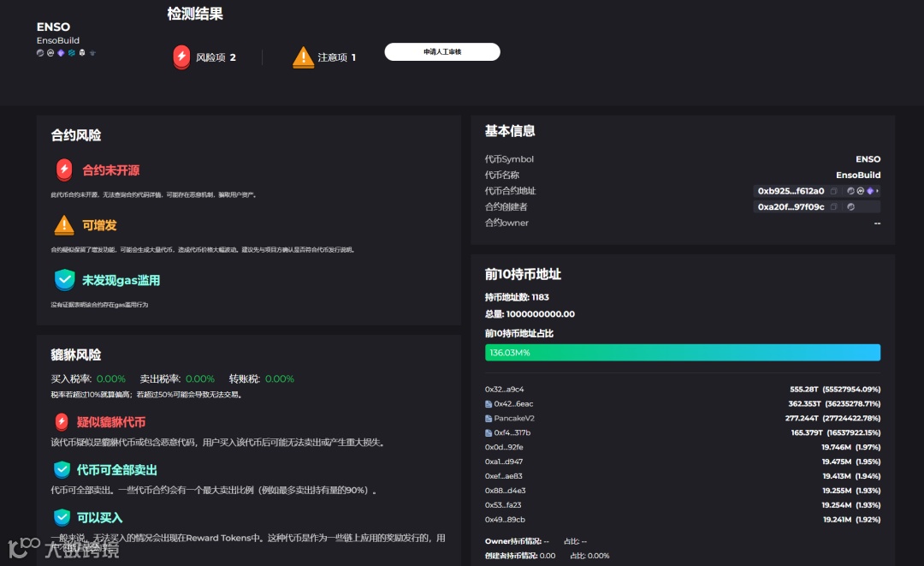Click the warning triangle beside 可增发
The height and width of the screenshot is (566, 924).
click(x=64, y=224)
